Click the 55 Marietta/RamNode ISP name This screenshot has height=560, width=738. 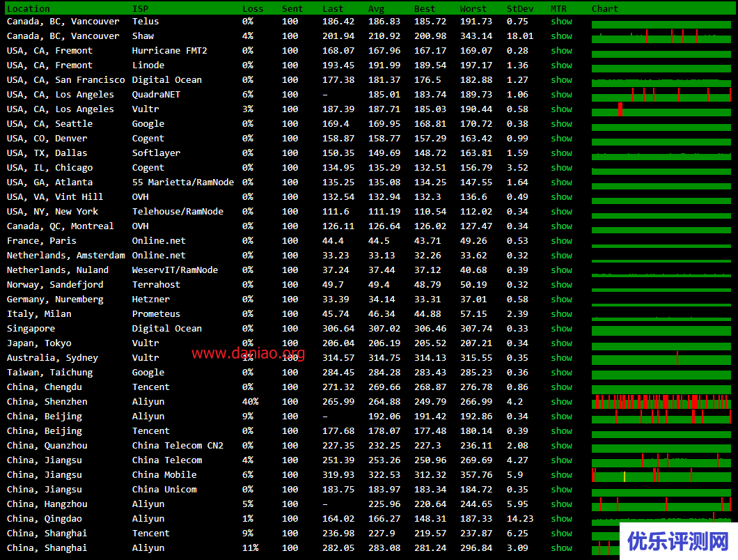(183, 182)
